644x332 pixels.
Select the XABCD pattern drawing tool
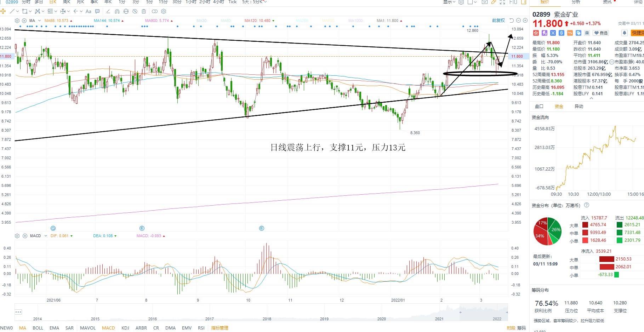38,11
